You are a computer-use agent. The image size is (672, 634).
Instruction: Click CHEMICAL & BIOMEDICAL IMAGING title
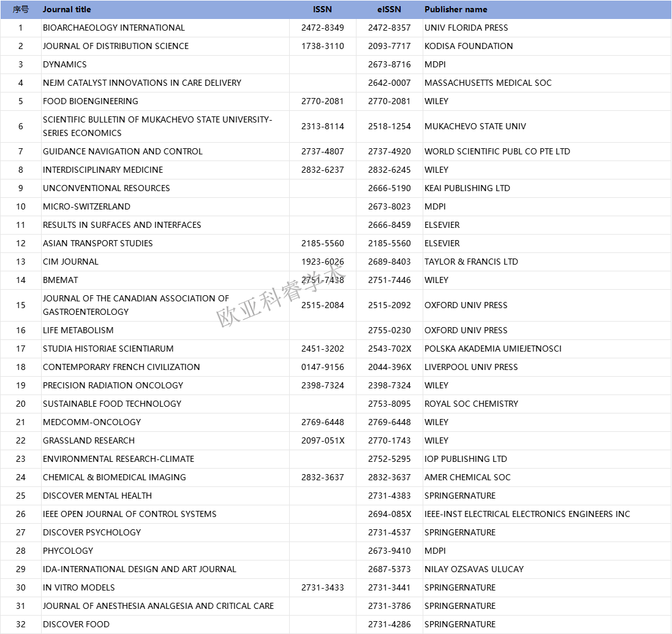click(115, 478)
